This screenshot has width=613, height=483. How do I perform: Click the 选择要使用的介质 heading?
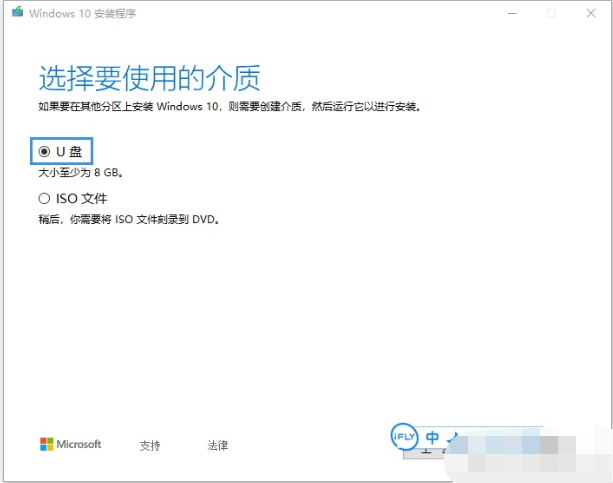[149, 78]
